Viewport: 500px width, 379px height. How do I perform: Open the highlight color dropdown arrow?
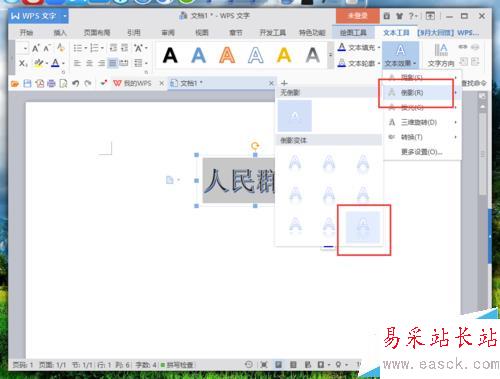coord(47,63)
